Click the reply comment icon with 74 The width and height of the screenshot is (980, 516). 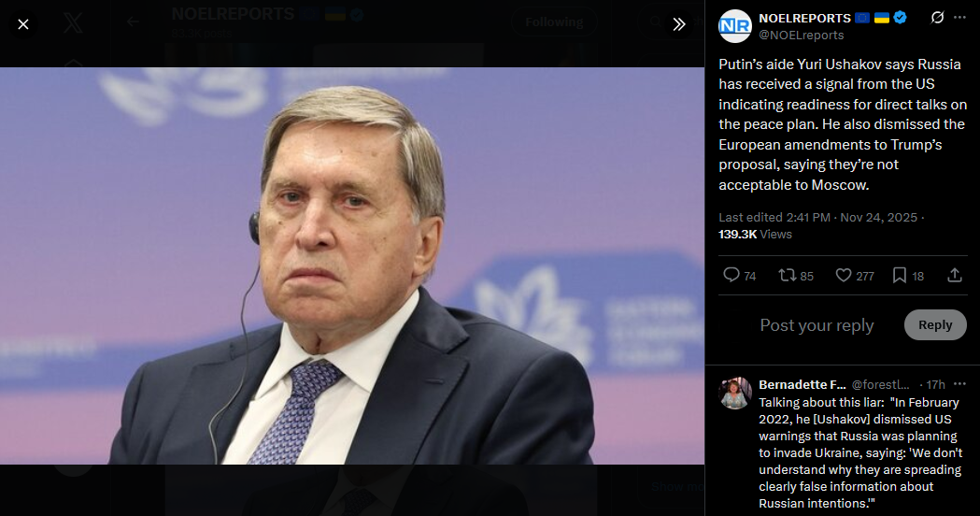[x=739, y=275]
